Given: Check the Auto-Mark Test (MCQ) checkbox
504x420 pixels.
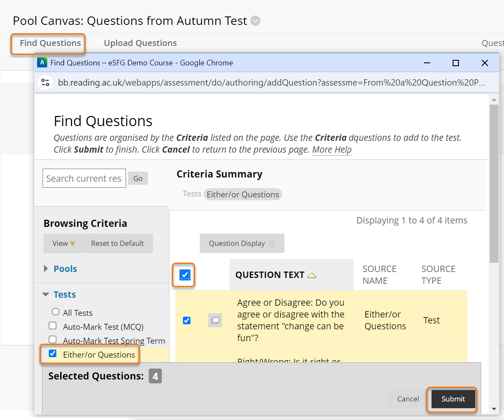Looking at the screenshot, I should pyautogui.click(x=53, y=326).
